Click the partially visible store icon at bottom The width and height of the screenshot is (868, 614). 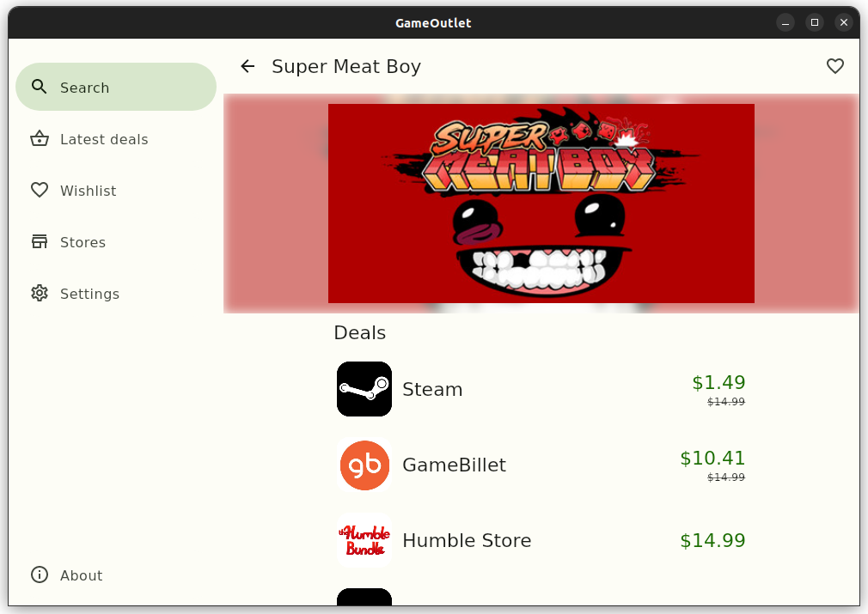[x=364, y=596]
